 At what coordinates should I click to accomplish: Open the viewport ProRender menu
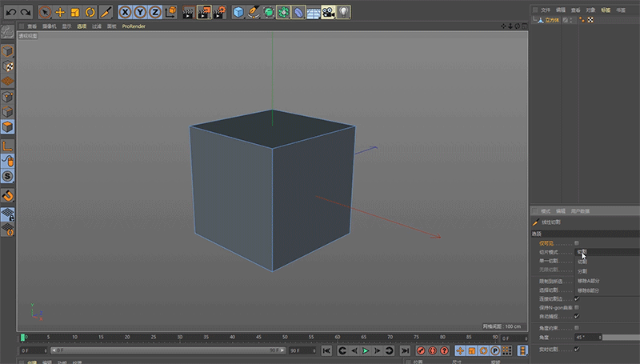134,26
